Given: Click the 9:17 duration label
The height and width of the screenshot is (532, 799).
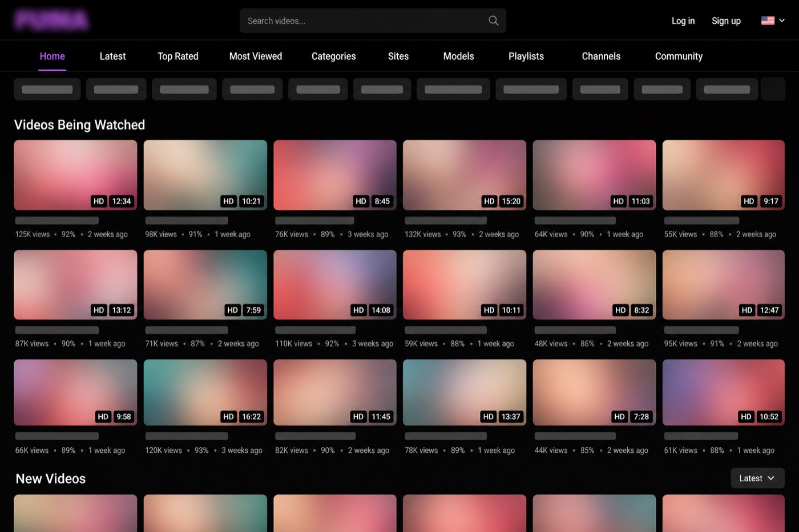Looking at the screenshot, I should pyautogui.click(x=771, y=201).
